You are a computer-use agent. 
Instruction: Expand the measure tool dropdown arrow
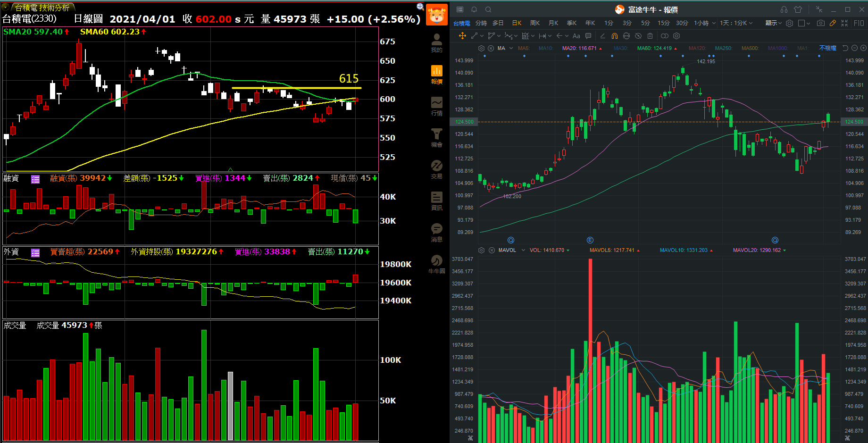(x=550, y=36)
